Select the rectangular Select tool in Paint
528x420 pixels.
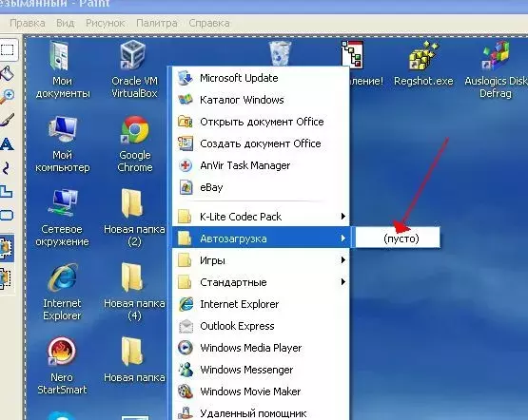pos(7,49)
